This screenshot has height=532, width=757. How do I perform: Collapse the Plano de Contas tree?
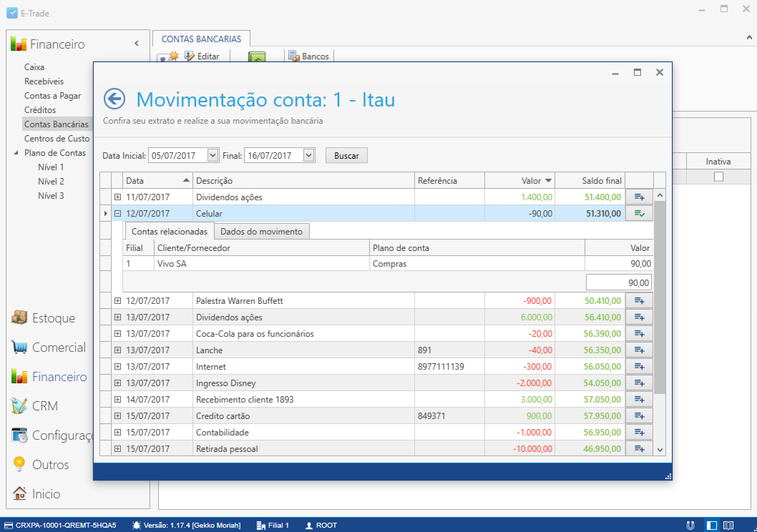point(16,153)
